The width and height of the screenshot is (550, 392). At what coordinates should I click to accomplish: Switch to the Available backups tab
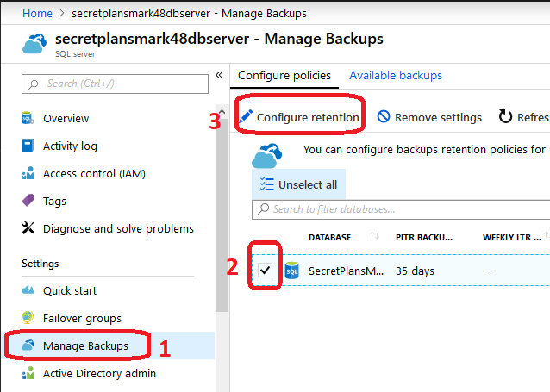[396, 76]
